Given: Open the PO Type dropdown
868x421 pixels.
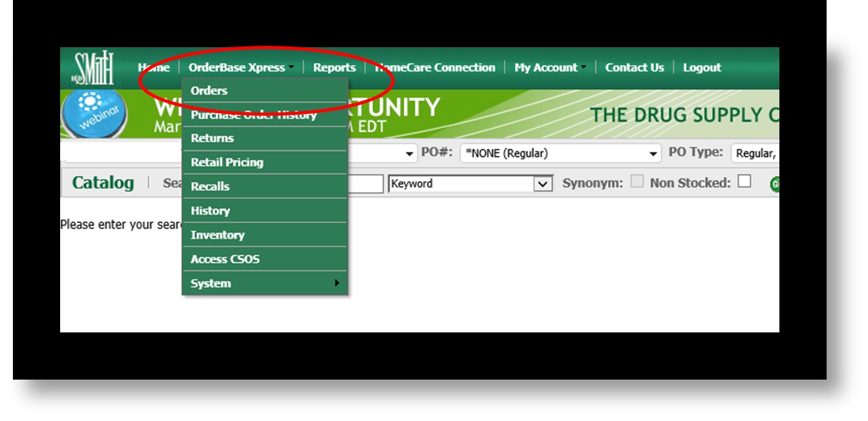Looking at the screenshot, I should pos(755,153).
